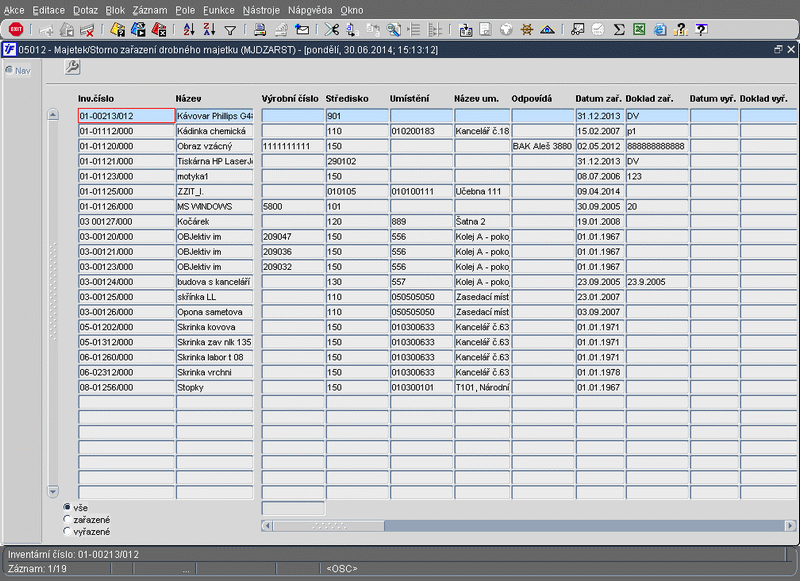
Task: Select the 'zařazené' radio button
Action: [x=67, y=520]
